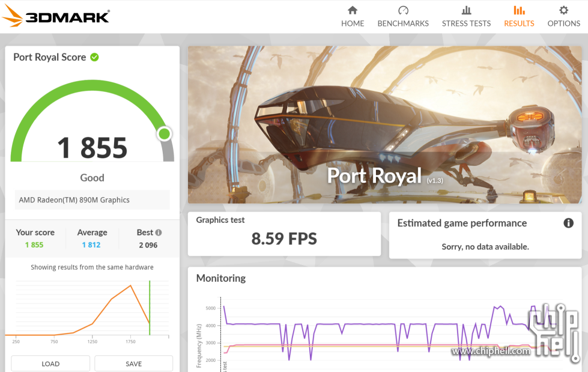Click the Good rating label
Screen dimensions: 588x372
(92, 177)
